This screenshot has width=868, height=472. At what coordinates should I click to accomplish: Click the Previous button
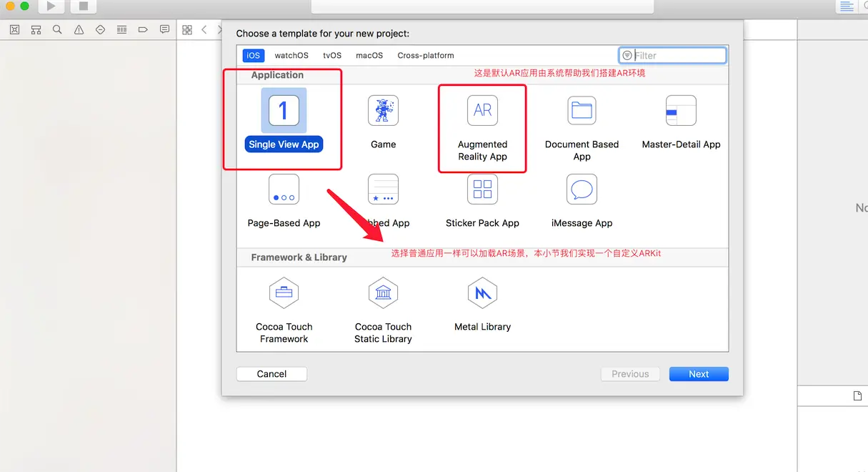coord(630,374)
